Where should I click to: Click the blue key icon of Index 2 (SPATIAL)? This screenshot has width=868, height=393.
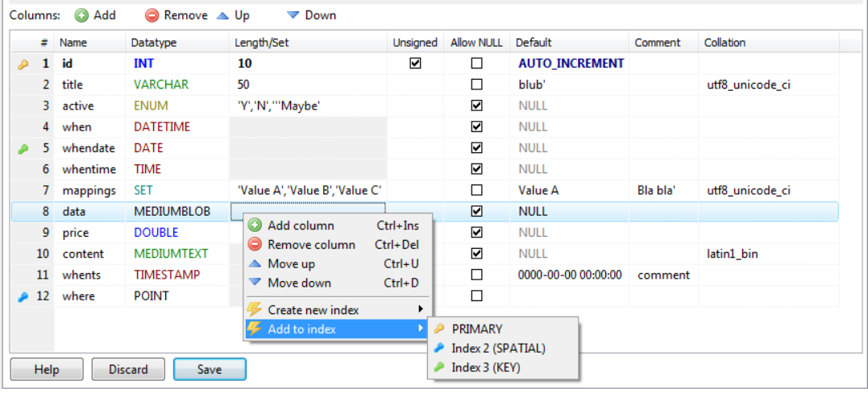[439, 349]
